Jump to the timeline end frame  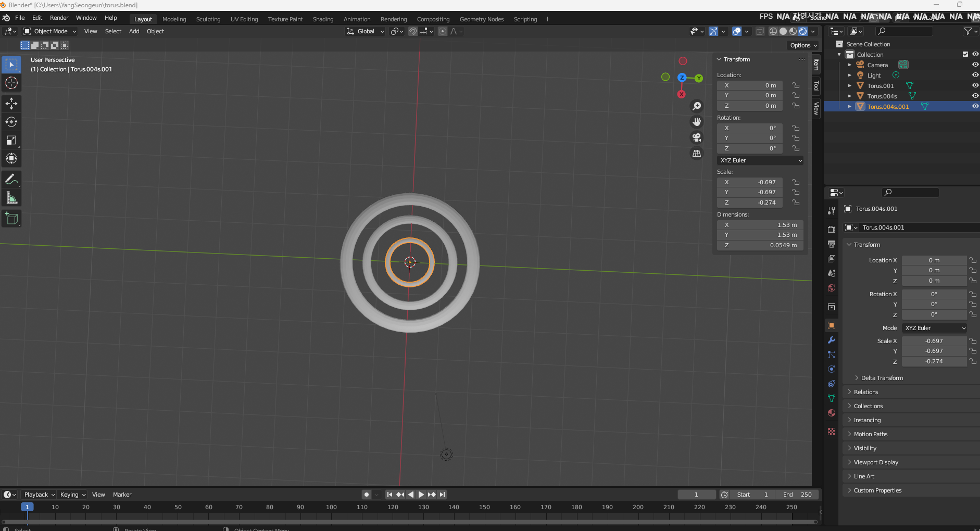[x=442, y=495]
